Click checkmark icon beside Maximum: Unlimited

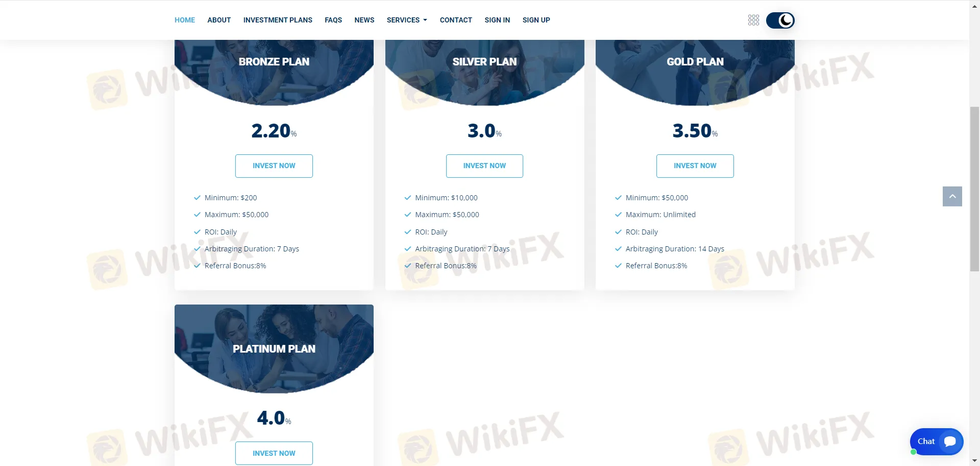tap(618, 215)
